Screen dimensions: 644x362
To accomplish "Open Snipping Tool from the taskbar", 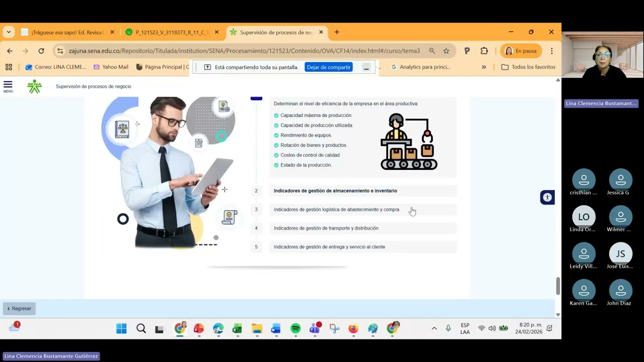I will (x=334, y=329).
